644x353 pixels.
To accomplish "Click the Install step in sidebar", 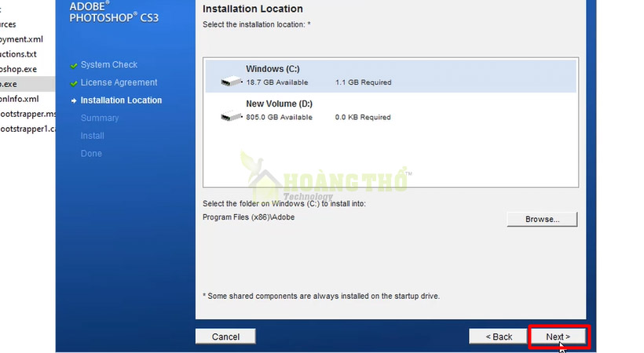I will tap(93, 136).
